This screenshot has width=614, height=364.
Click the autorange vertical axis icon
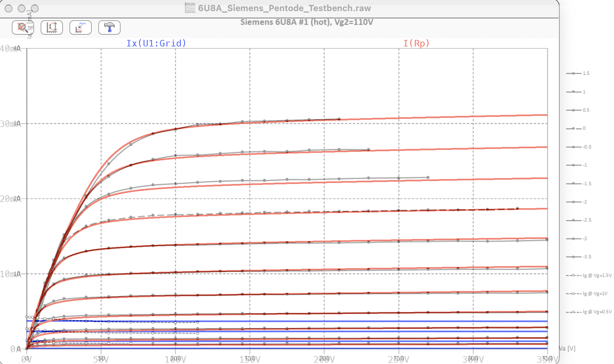coord(52,27)
